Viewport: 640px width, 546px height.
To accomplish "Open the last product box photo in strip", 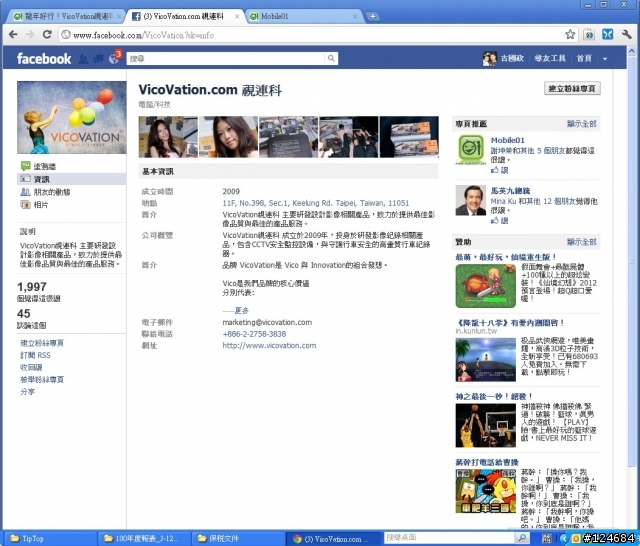I will tap(409, 137).
